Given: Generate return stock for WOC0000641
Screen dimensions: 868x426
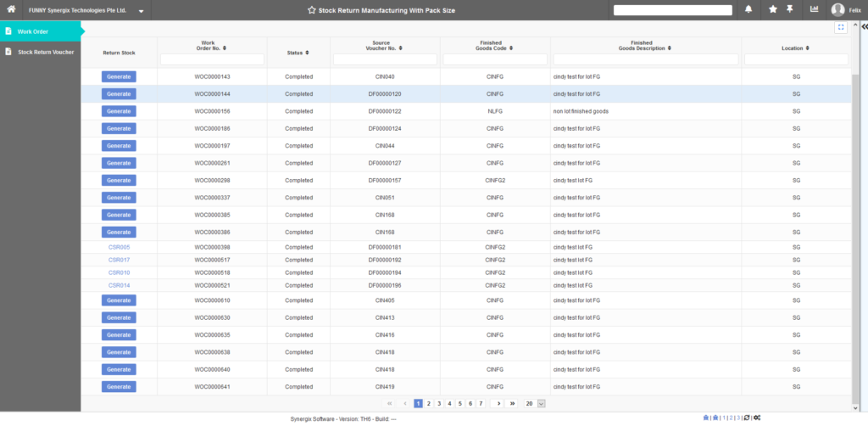Looking at the screenshot, I should [x=119, y=386].
